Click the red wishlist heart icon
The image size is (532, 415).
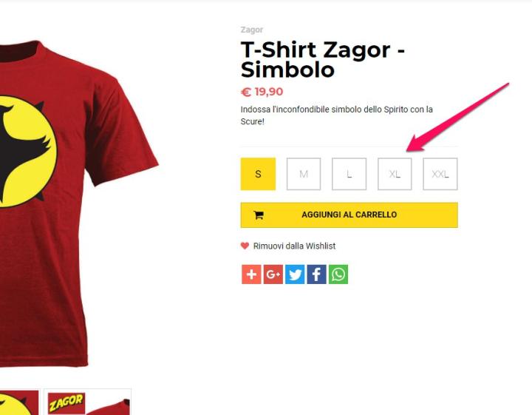[x=245, y=246]
